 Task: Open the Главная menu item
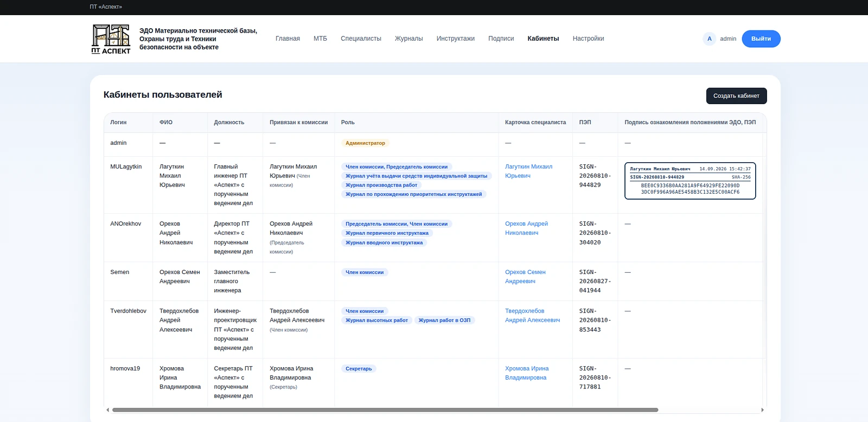coord(288,39)
